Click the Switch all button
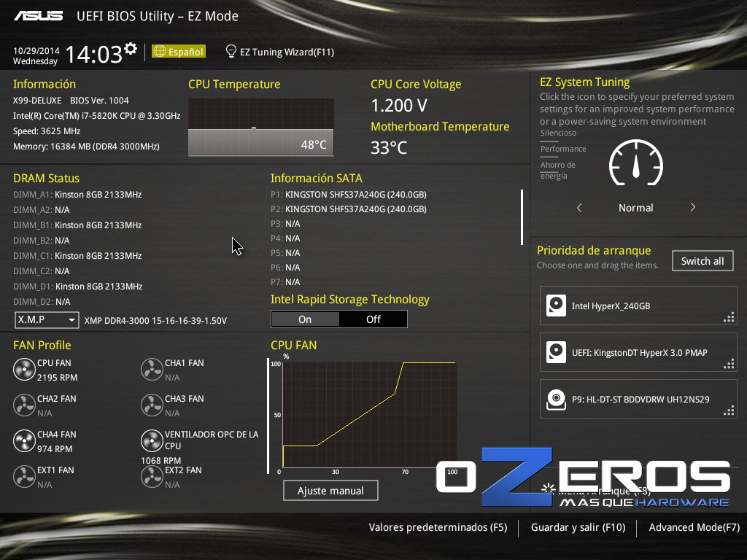 pos(703,261)
